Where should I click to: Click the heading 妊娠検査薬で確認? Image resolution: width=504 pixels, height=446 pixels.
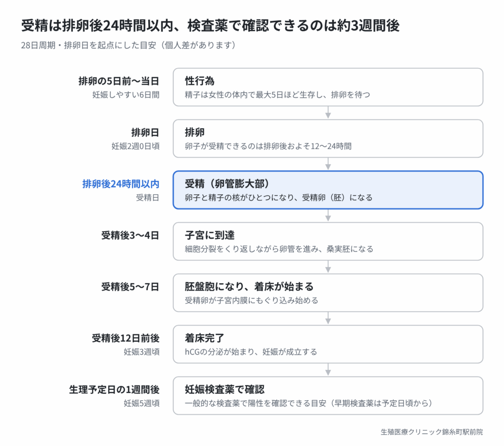pyautogui.click(x=224, y=389)
